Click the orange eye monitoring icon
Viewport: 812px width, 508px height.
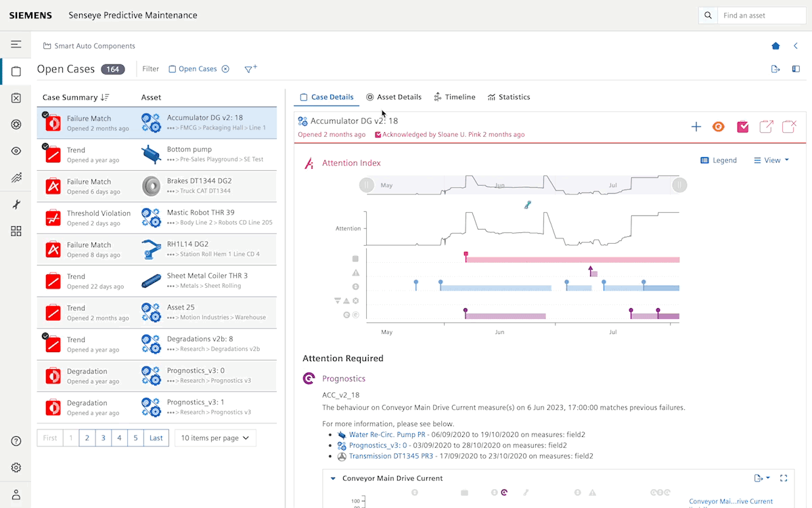tap(718, 126)
